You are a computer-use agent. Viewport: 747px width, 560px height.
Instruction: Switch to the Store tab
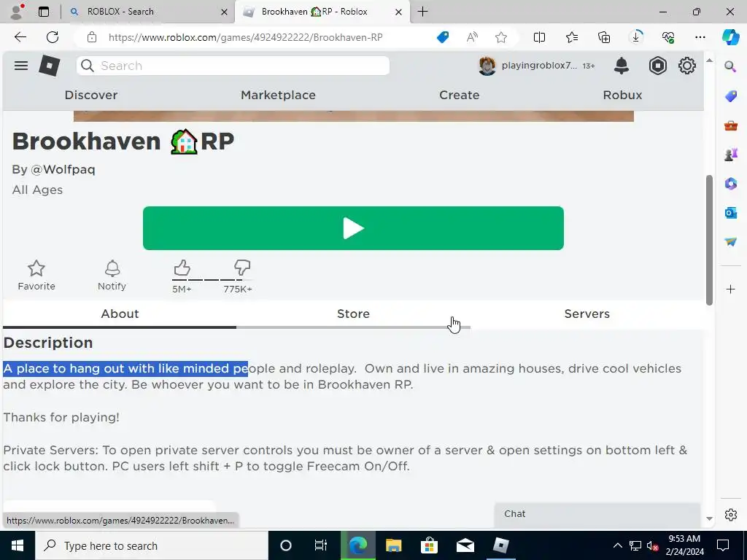click(353, 314)
